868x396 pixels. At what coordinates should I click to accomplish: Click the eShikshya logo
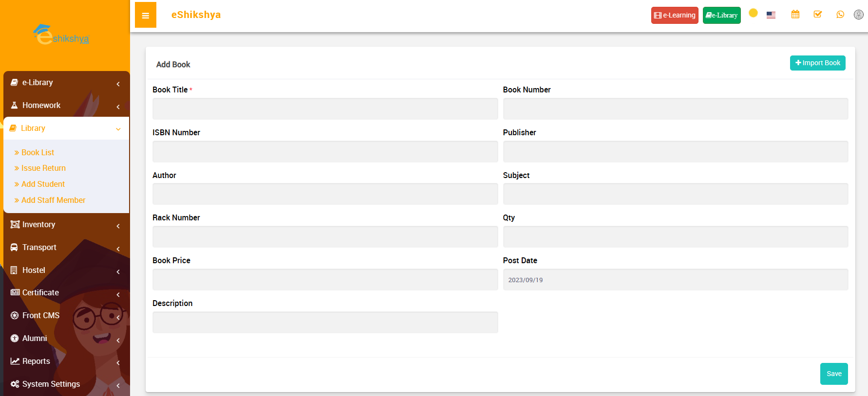(x=61, y=35)
